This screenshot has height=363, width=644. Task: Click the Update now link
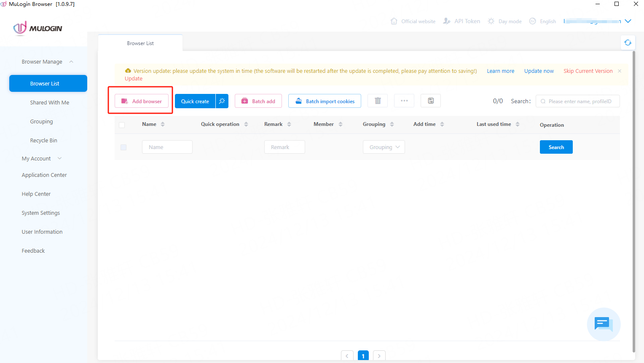coord(539,71)
